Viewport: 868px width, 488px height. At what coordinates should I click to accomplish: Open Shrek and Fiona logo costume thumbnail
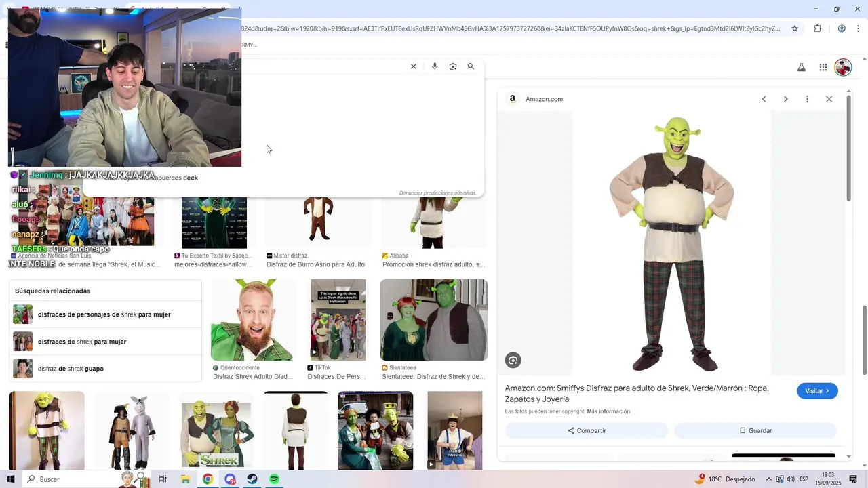pyautogui.click(x=217, y=430)
